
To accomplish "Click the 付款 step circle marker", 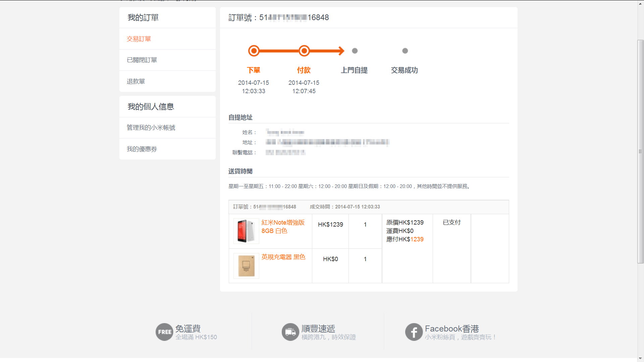I will [304, 51].
